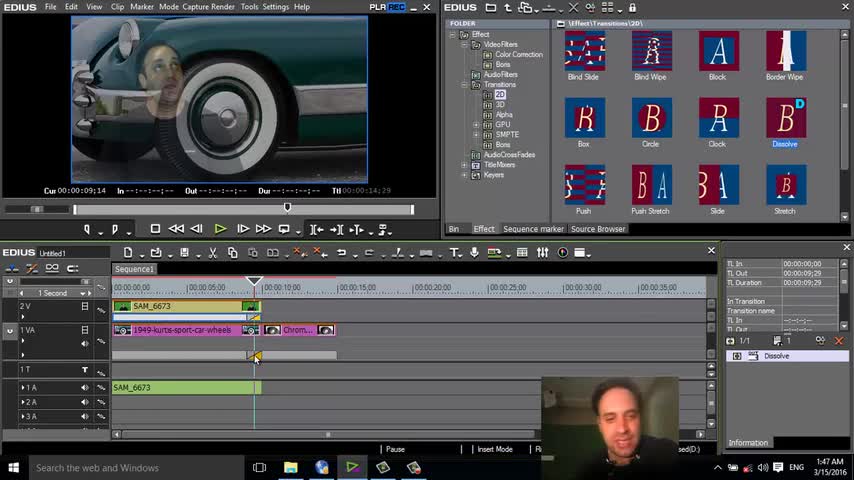Click the preview position slider handle
The width and height of the screenshot is (854, 480).
point(288,208)
